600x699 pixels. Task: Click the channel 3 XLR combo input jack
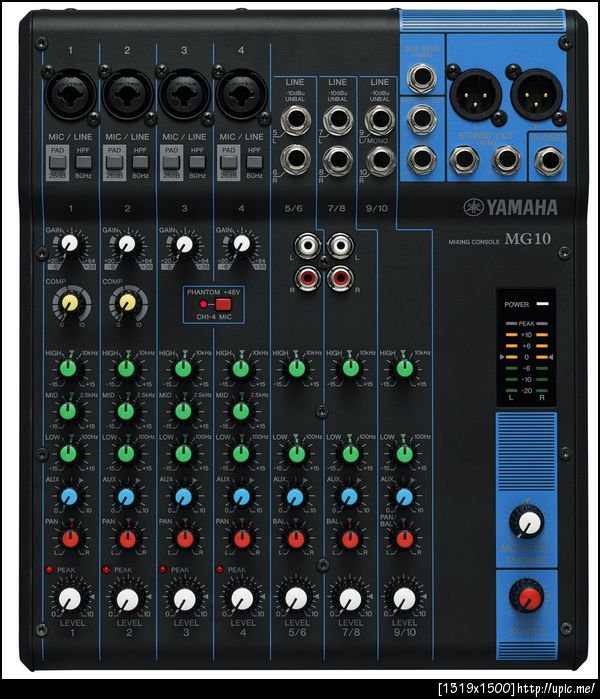coord(185,95)
